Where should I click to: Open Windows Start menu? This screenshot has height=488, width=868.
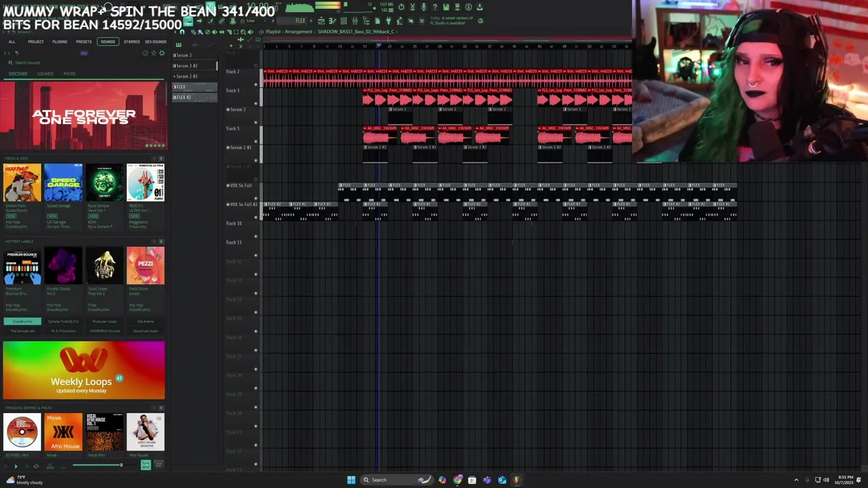pyautogui.click(x=351, y=480)
